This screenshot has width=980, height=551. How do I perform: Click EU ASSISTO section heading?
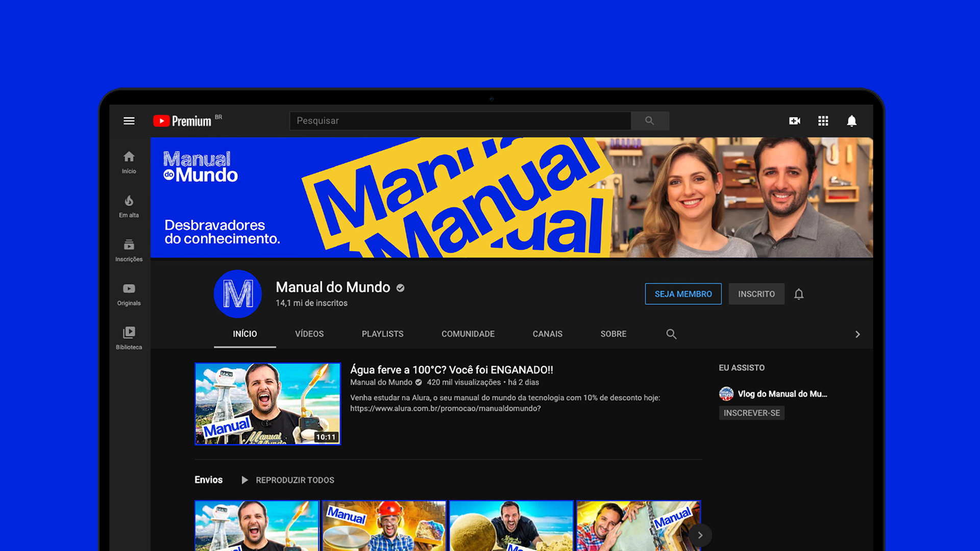(742, 368)
